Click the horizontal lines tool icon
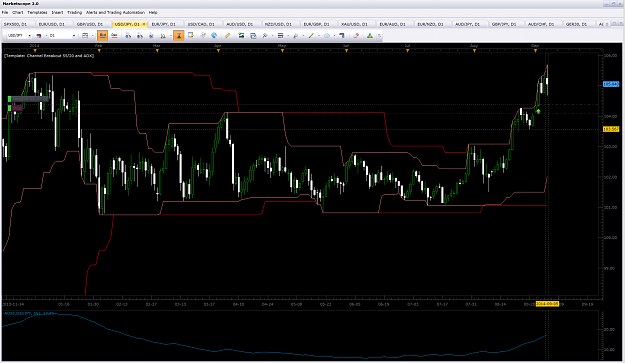 (x=280, y=36)
